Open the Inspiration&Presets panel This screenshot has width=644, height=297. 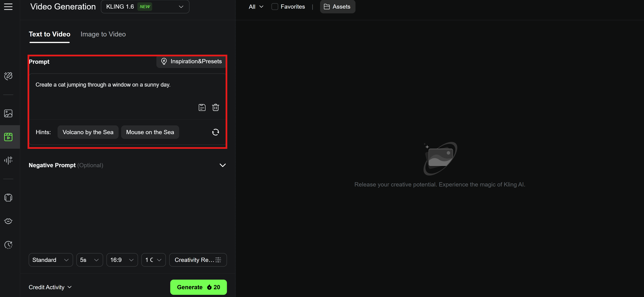point(191,61)
